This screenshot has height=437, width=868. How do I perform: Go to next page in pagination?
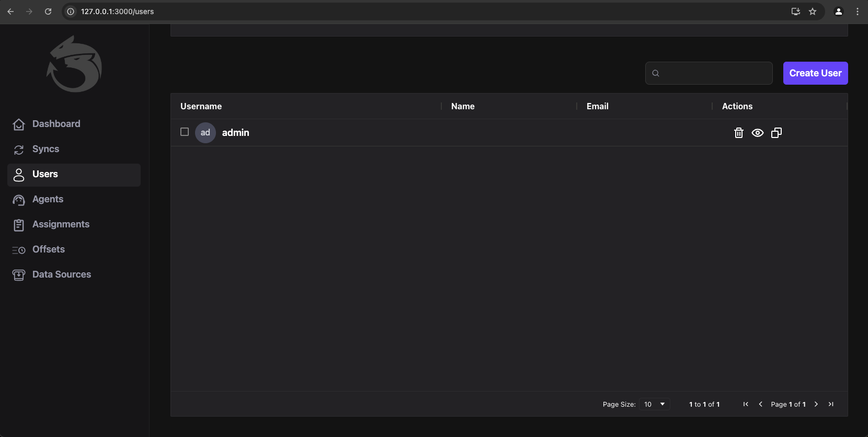(x=816, y=404)
